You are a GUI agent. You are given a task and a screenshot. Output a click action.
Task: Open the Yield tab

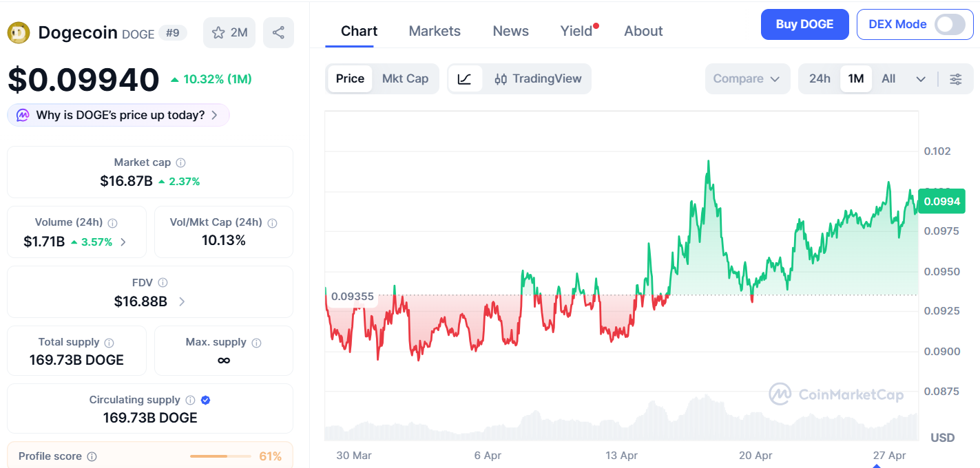point(576,31)
